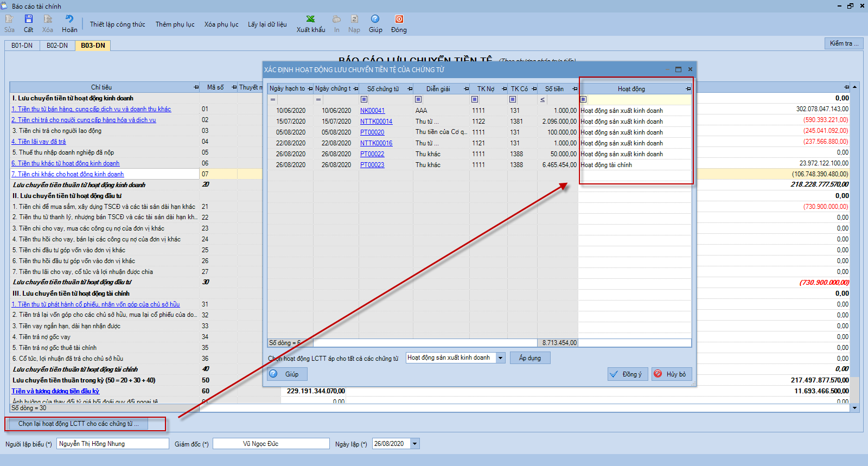Open voucher link NK00041
Image resolution: width=868 pixels, height=466 pixels.
(372, 111)
